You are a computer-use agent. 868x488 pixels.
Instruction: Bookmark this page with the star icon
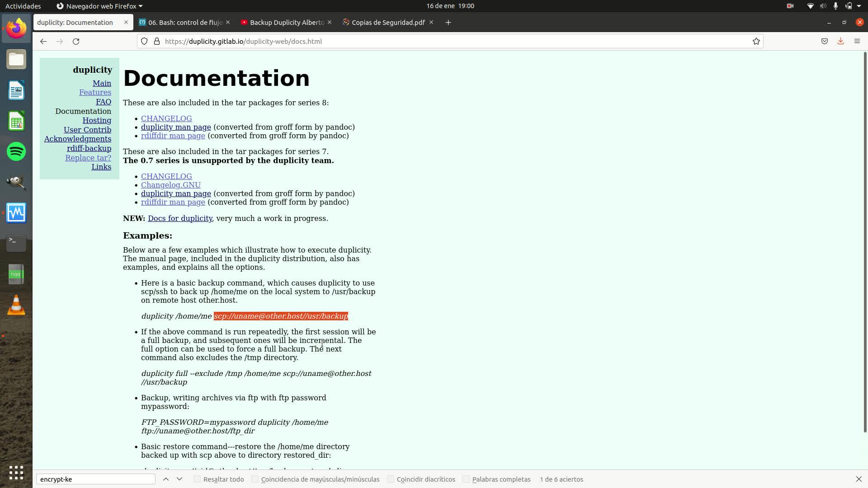[x=756, y=41]
